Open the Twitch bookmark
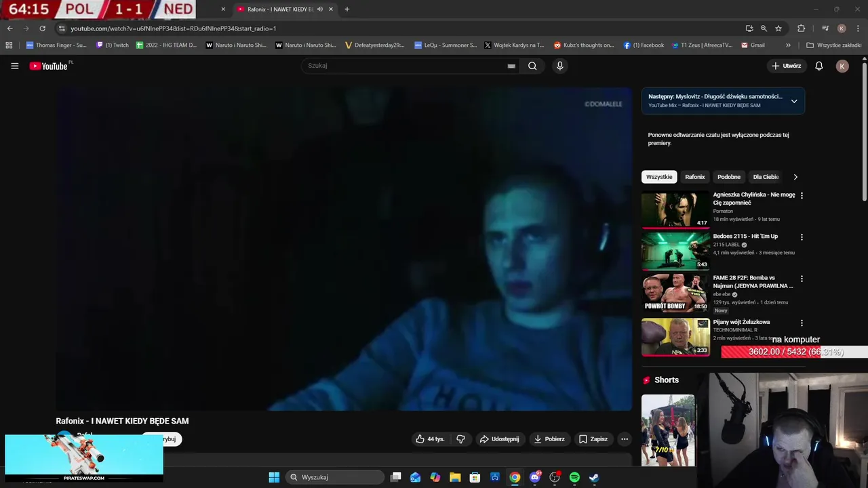The height and width of the screenshot is (488, 868). click(113, 45)
